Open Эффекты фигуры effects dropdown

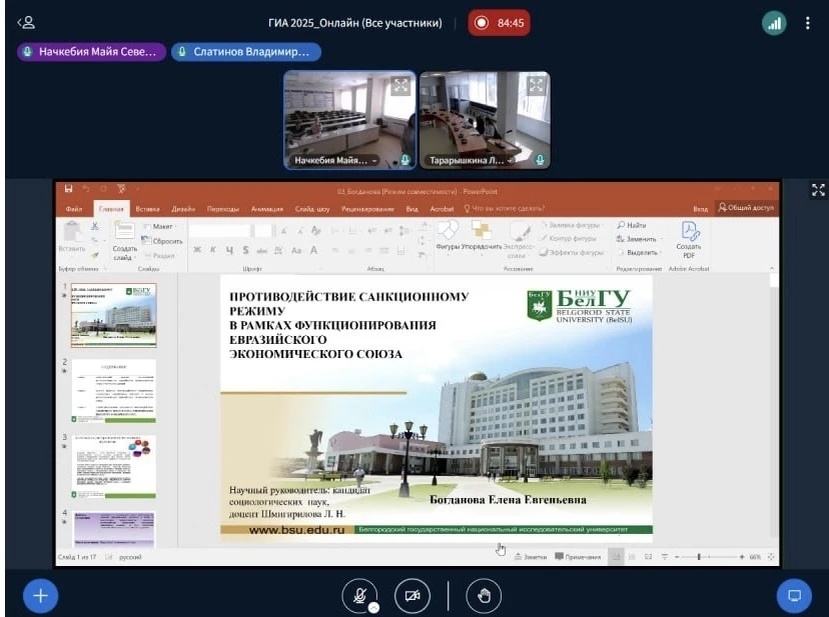click(572, 253)
